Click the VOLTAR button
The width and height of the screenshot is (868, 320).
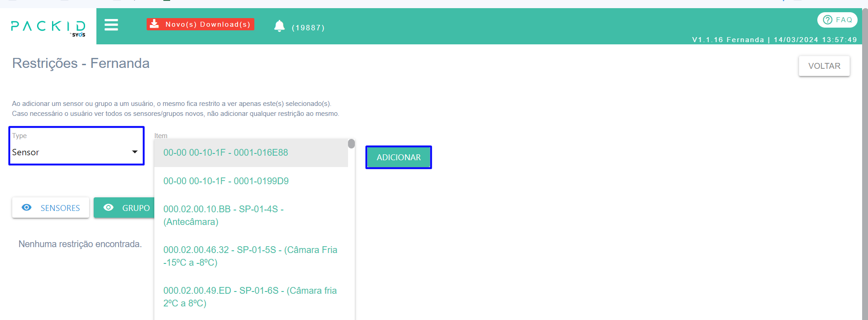pyautogui.click(x=824, y=66)
